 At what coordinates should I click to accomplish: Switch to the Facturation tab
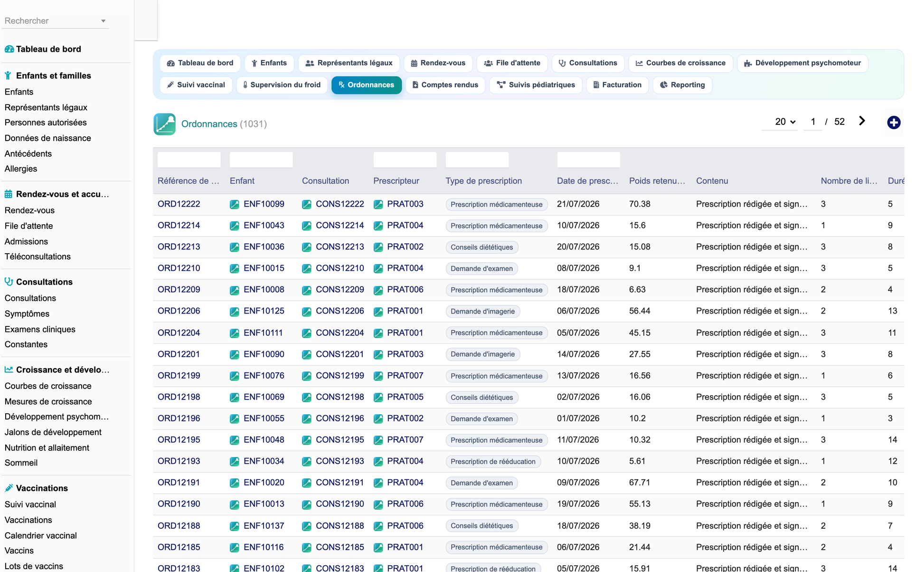617,85
